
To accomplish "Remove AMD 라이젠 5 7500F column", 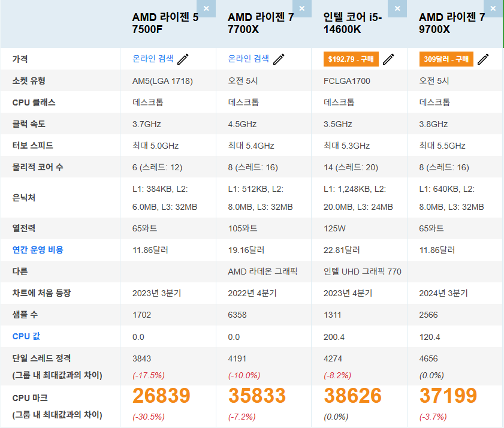I will [x=206, y=8].
